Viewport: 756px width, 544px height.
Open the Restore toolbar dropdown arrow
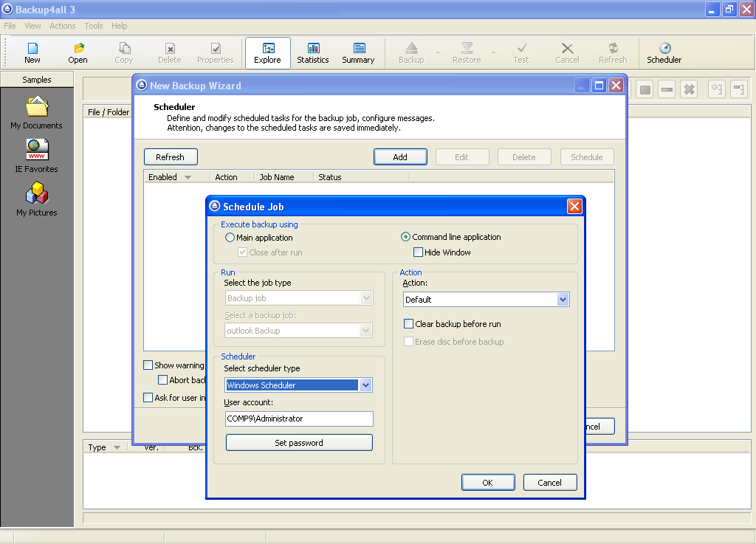[494, 52]
